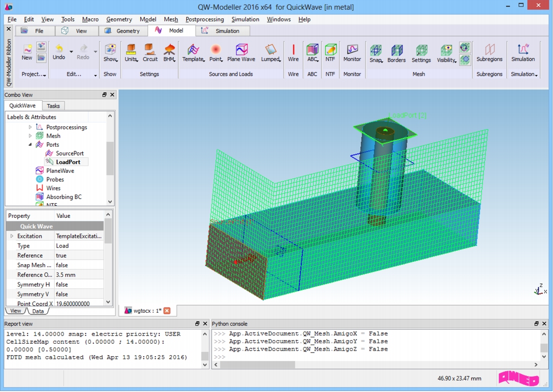The height and width of the screenshot is (392, 553).
Task: Select the Lumped element tool
Action: click(271, 53)
